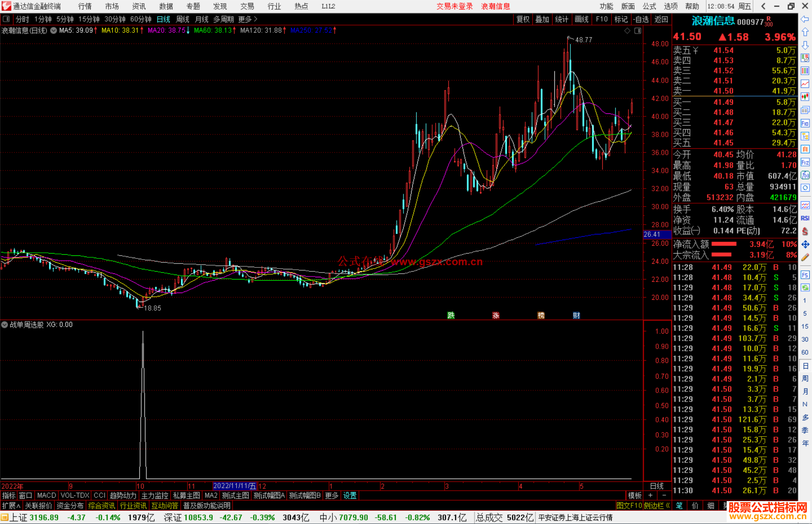Toggle the gray circle beside 战单周选股 indicator
Viewport: 812px width, 524px height.
pos(5,325)
